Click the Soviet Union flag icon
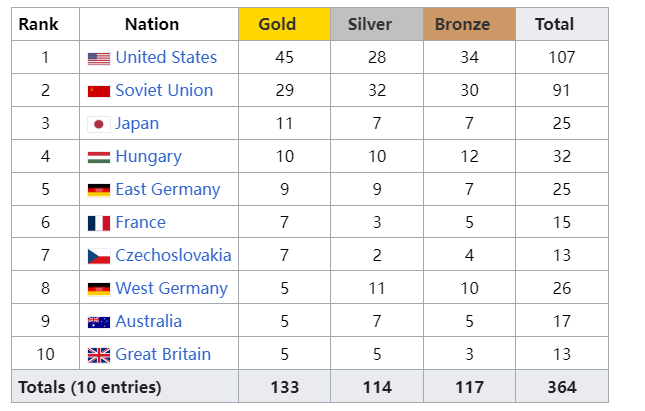The width and height of the screenshot is (645, 411). [x=98, y=91]
